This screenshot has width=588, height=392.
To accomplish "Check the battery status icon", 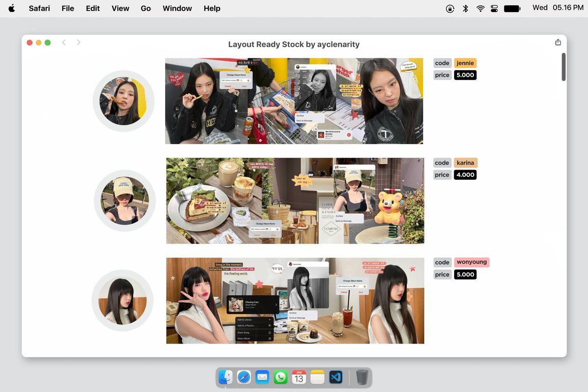I will pyautogui.click(x=512, y=8).
